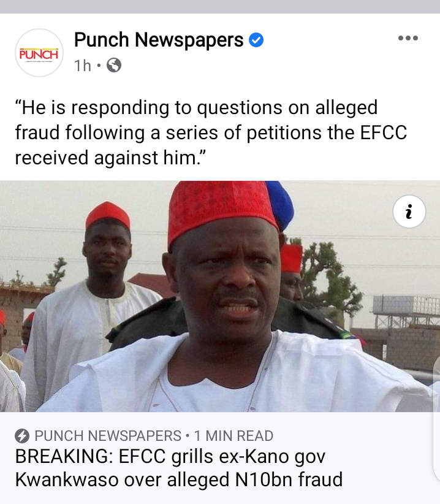Open the three-dot post options menu
Screen dimensions: 440x504
pos(408,38)
